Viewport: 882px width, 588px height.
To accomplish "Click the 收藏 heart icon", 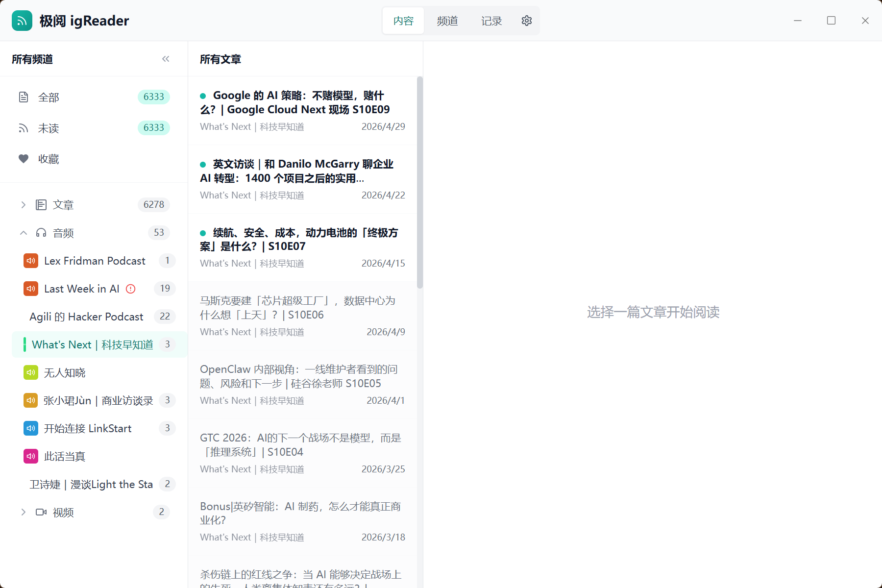I will 24,159.
